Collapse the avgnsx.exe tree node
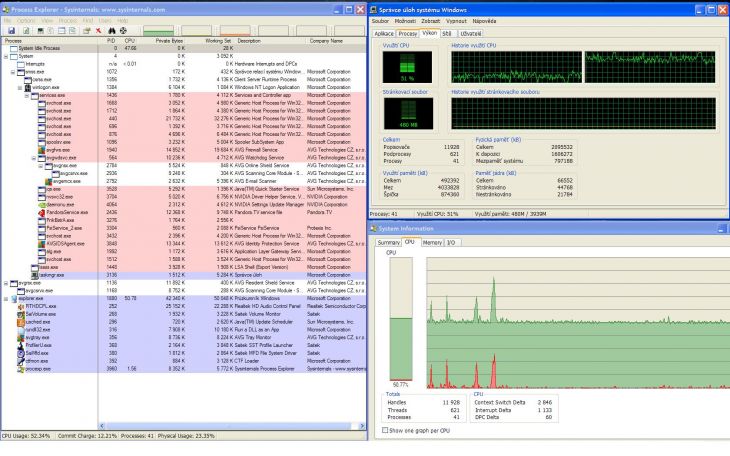Viewport: 730px width, 456px height. click(41, 166)
